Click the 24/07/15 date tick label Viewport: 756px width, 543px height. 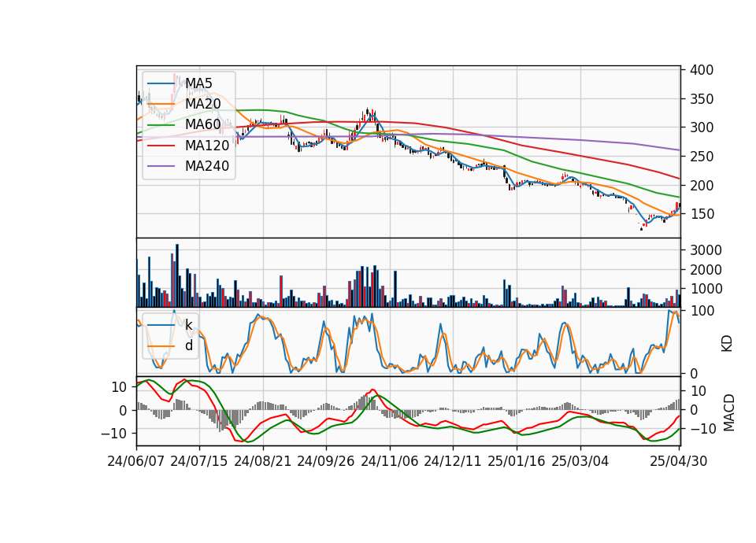(x=199, y=461)
